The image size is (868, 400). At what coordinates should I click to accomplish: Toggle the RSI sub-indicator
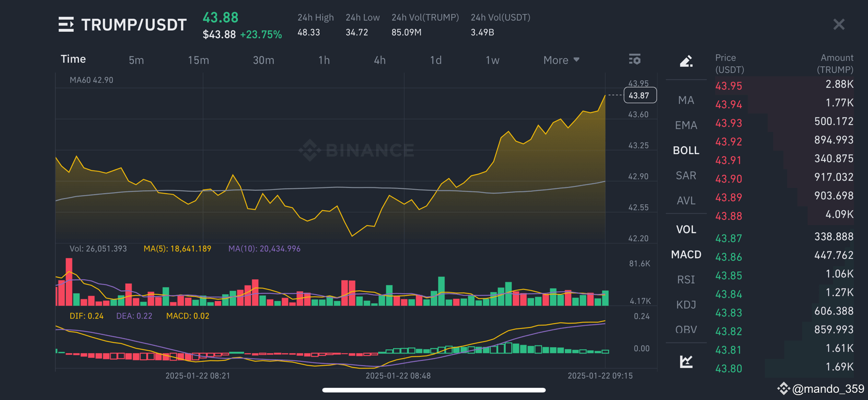686,280
